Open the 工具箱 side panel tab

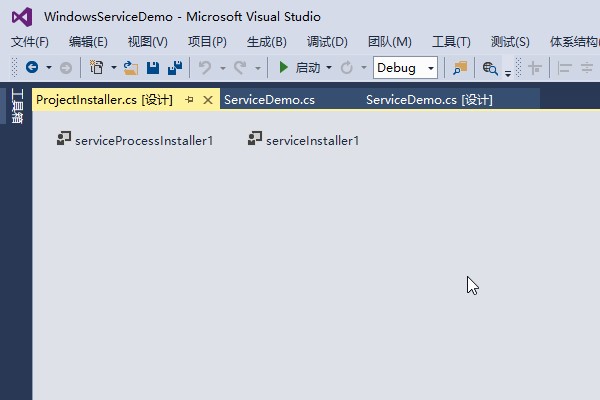click(x=16, y=106)
